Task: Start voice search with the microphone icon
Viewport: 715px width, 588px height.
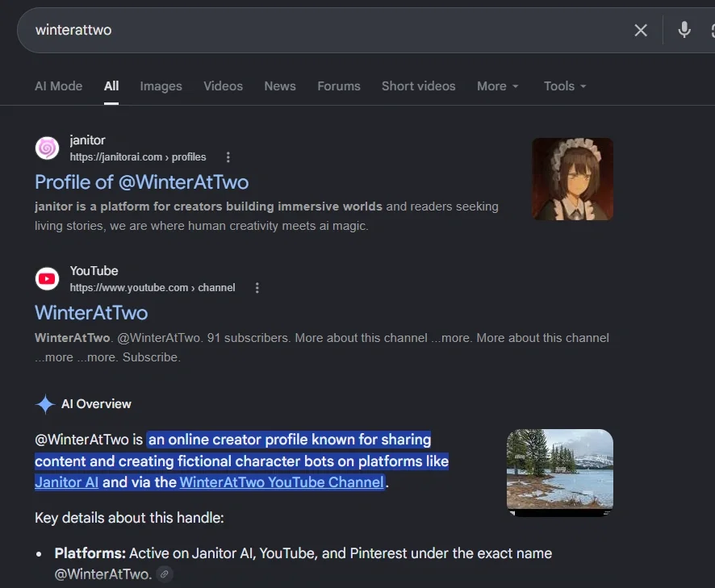Action: (x=684, y=30)
